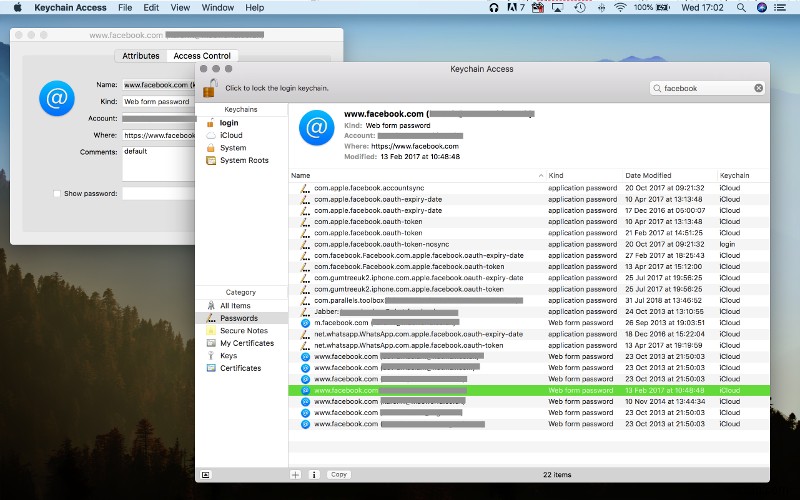Show the My Certificates category
This screenshot has height=500, width=800.
(x=246, y=343)
